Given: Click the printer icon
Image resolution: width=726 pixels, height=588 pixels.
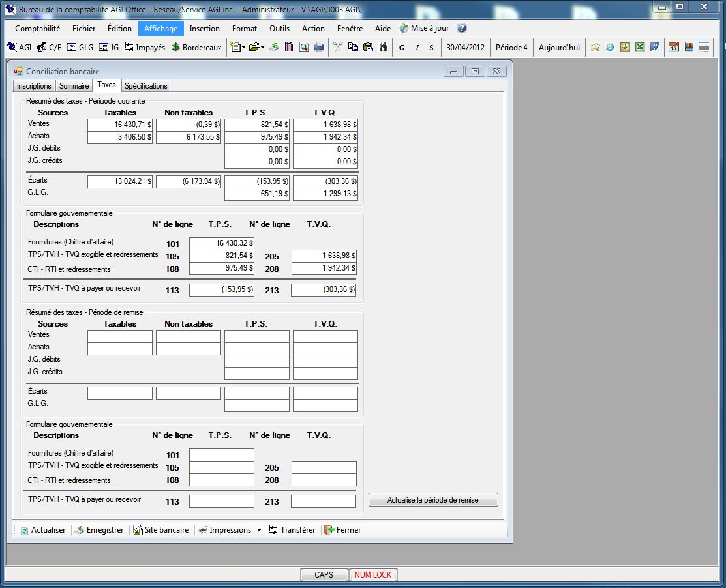Looking at the screenshot, I should pos(319,47).
